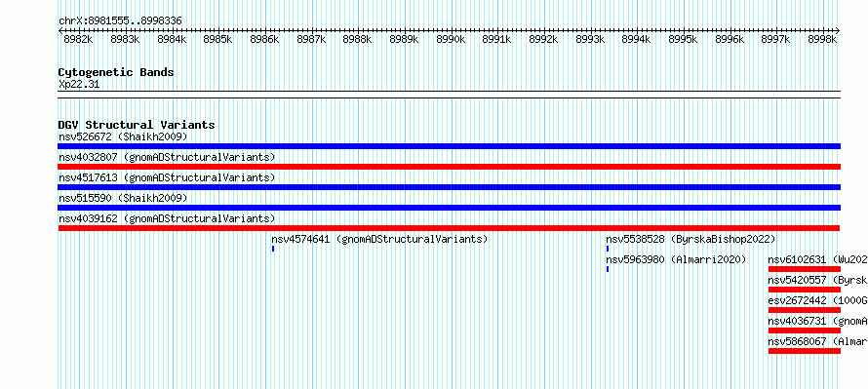Screen dimensions: 868x389
Task: Click the 8983k ruler position
Action: [125, 39]
